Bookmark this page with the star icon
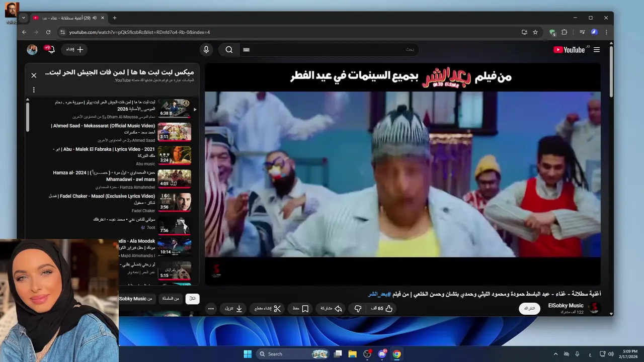This screenshot has height=362, width=644. [535, 32]
